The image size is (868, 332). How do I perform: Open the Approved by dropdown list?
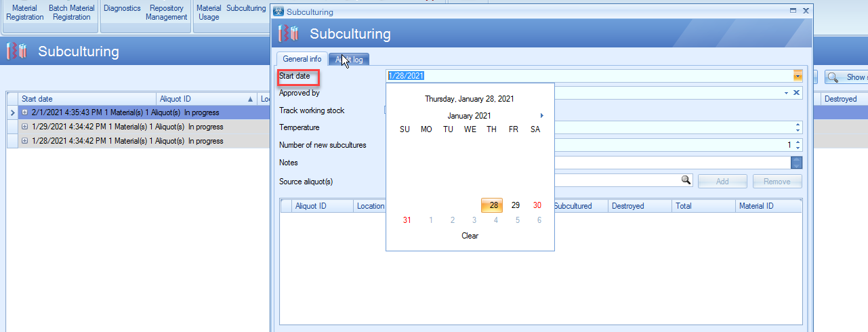786,93
